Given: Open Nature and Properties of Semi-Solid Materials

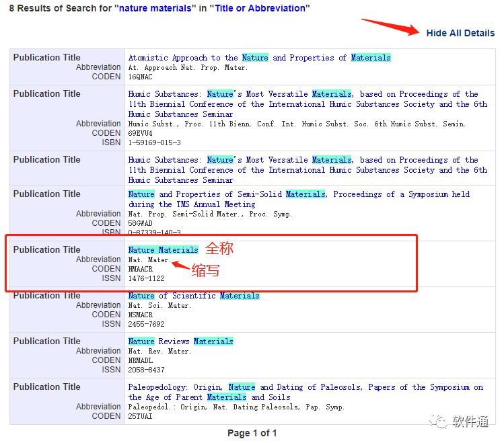Looking at the screenshot, I should coord(299,199).
